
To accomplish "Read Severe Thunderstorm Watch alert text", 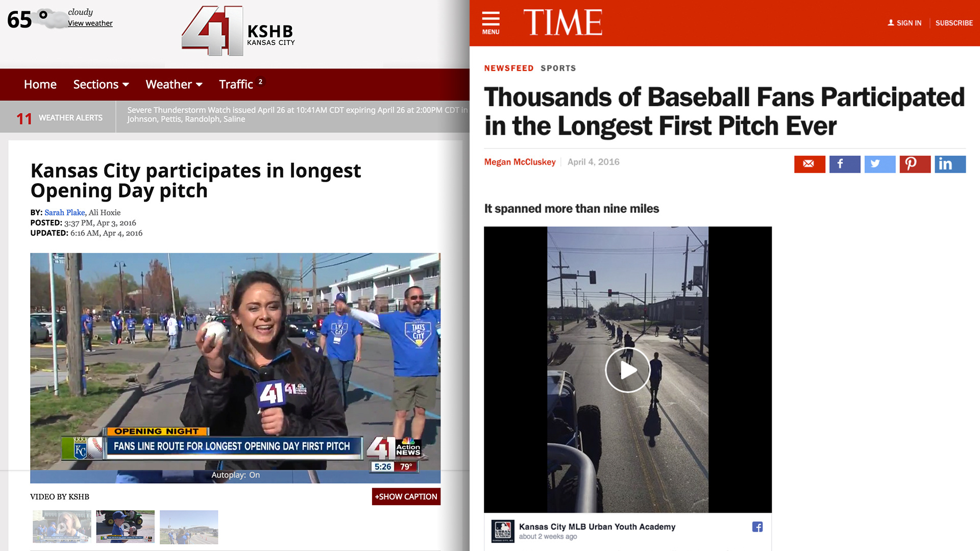I will point(298,115).
